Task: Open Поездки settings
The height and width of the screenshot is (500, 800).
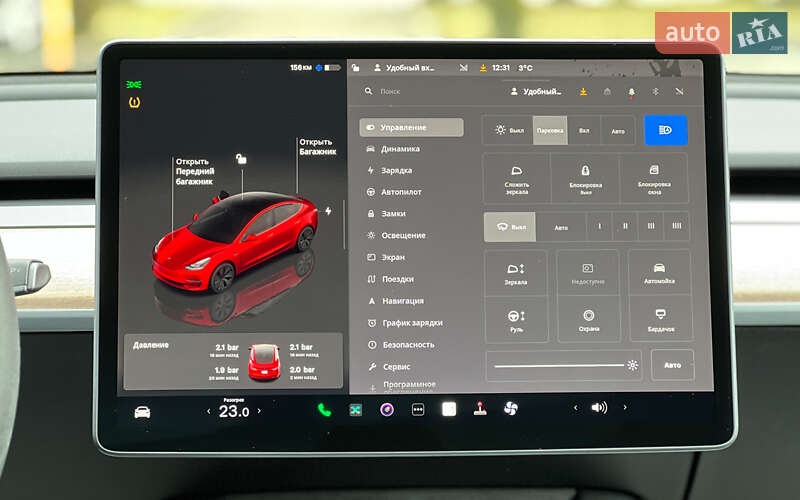Action: (391, 279)
